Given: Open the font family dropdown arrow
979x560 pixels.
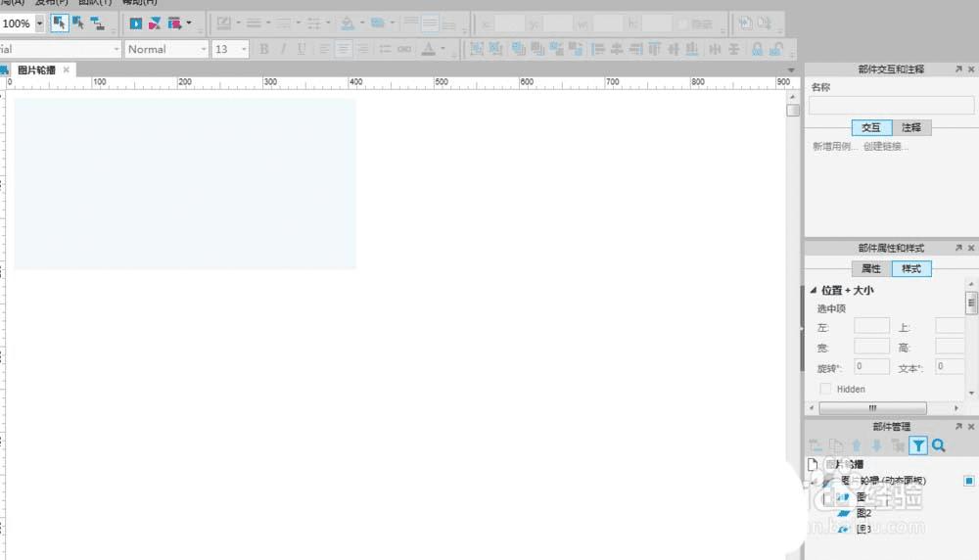Looking at the screenshot, I should click(117, 49).
